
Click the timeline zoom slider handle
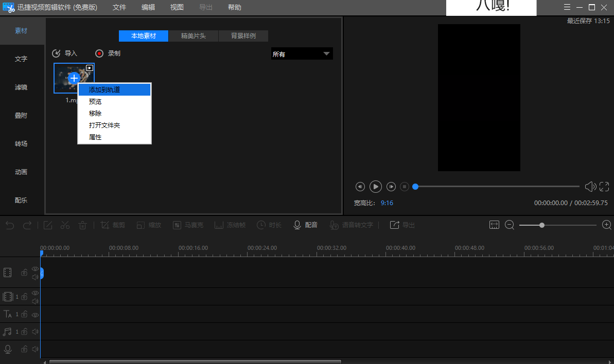pyautogui.click(x=542, y=225)
